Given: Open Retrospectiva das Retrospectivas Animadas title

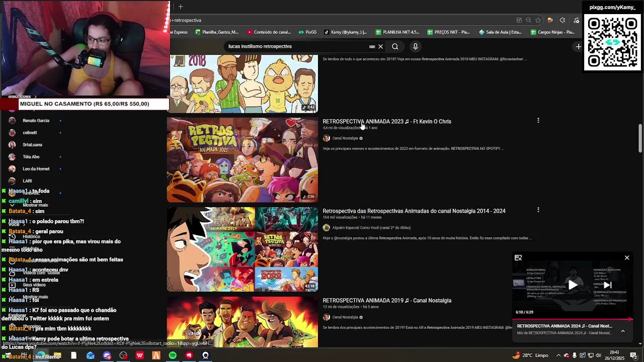Looking at the screenshot, I should (x=414, y=211).
